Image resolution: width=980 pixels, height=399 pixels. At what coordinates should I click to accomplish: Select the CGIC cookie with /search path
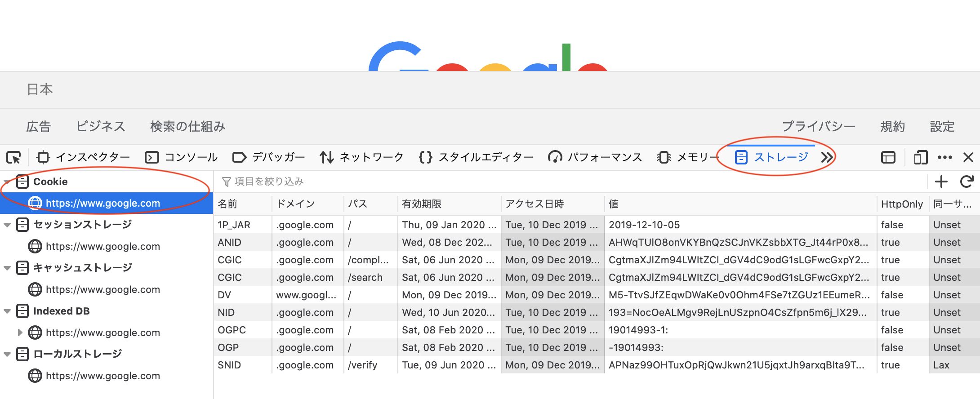pos(597,277)
